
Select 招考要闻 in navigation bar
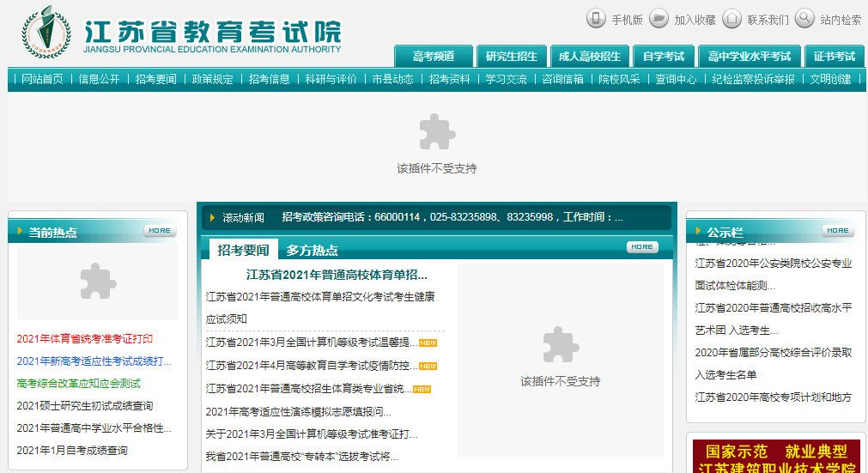click(x=155, y=79)
